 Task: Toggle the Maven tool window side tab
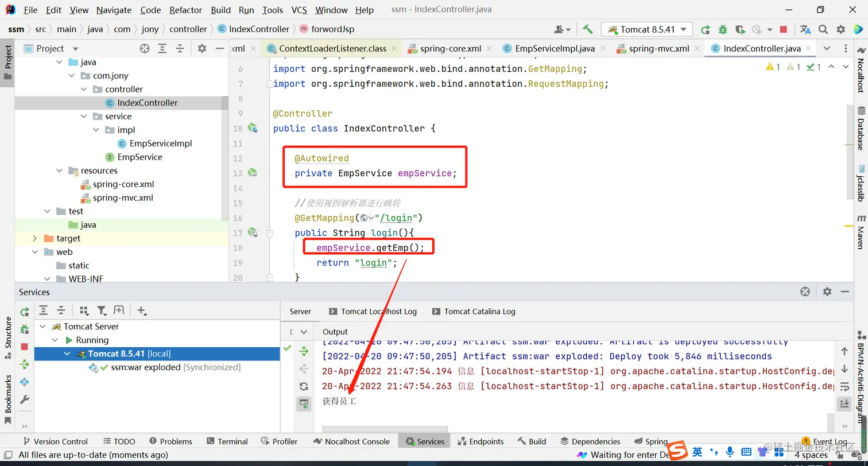[x=861, y=231]
